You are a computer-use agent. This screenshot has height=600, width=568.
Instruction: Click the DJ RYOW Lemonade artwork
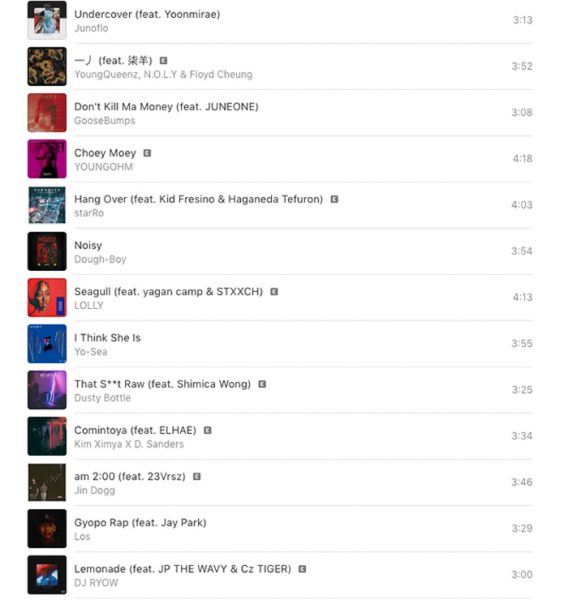pos(47,575)
